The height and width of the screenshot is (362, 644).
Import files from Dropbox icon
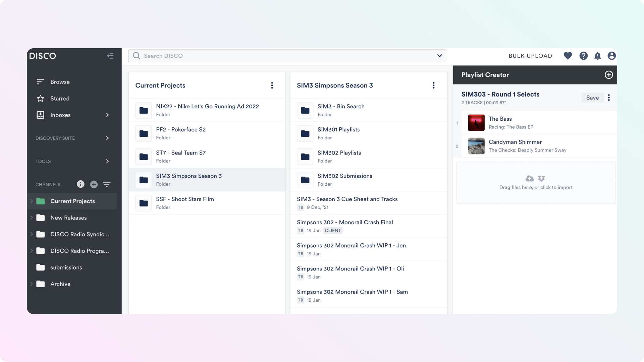pos(541,178)
